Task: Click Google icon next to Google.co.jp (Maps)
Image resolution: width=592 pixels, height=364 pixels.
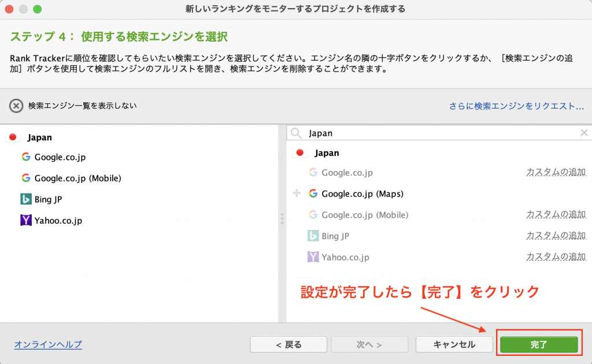Action: [313, 194]
